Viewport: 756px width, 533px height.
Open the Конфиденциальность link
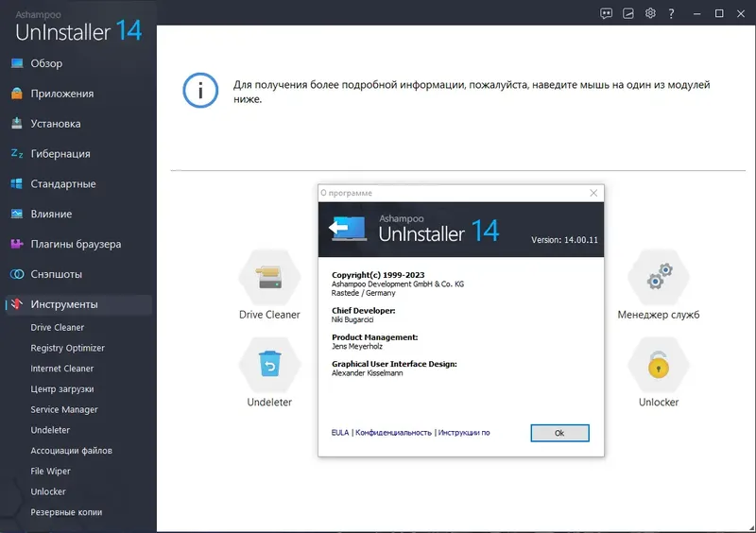tap(393, 433)
